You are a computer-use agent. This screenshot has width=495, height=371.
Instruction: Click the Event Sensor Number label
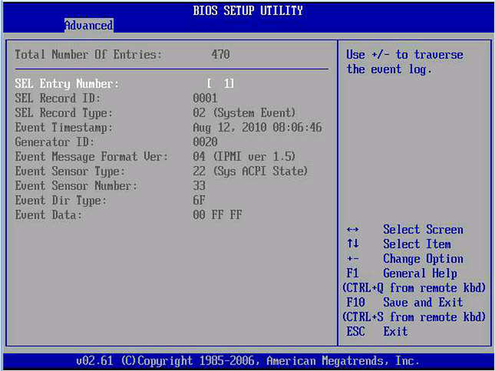click(76, 186)
